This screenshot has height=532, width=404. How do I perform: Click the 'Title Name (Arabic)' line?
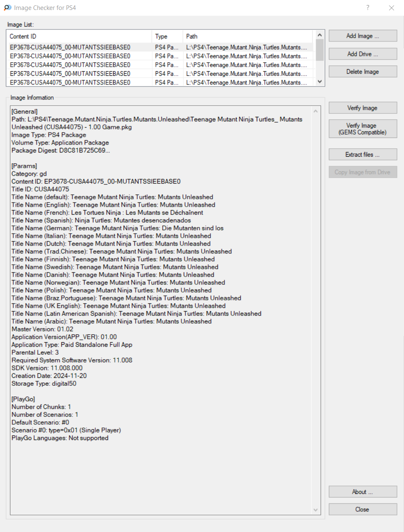(112, 321)
